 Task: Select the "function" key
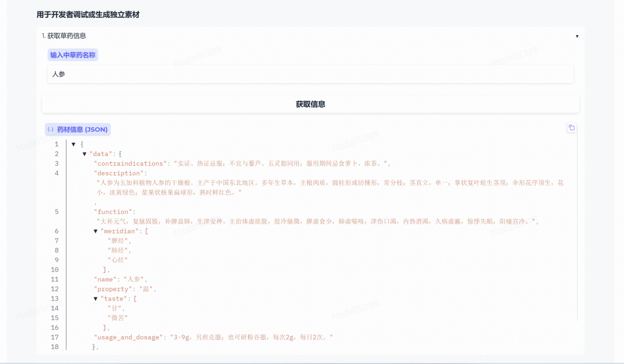pyautogui.click(x=113, y=211)
